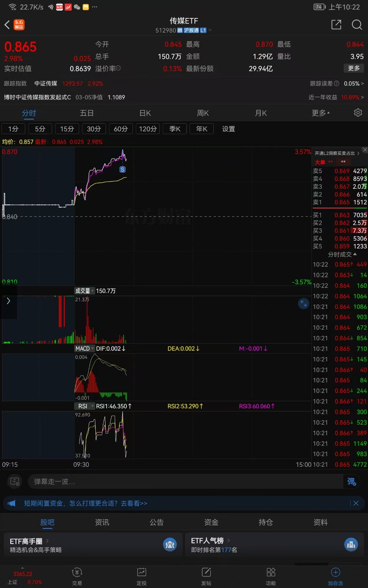Open 短期闲置资金 去看看 link
This screenshot has height=588, width=368.
[86, 503]
